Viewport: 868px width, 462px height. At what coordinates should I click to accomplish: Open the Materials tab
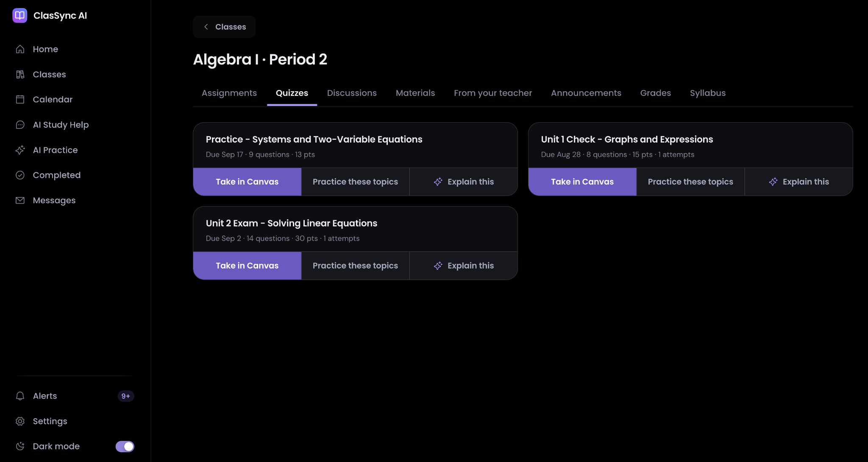415,93
